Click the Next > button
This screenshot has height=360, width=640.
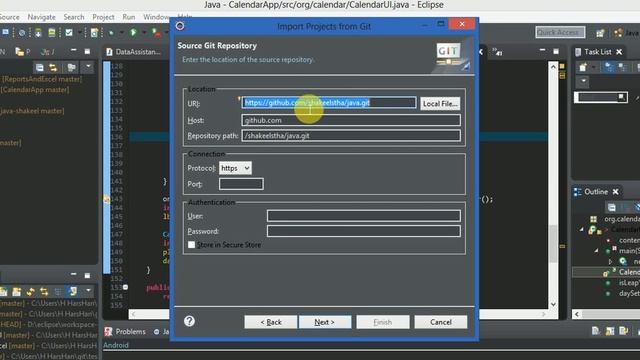324,322
